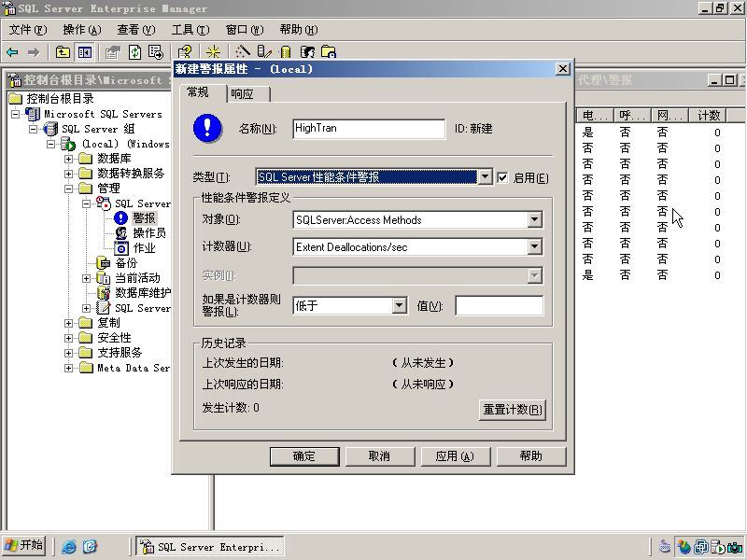Expand the 数据库 databases node
The image size is (747, 560).
tap(68, 159)
